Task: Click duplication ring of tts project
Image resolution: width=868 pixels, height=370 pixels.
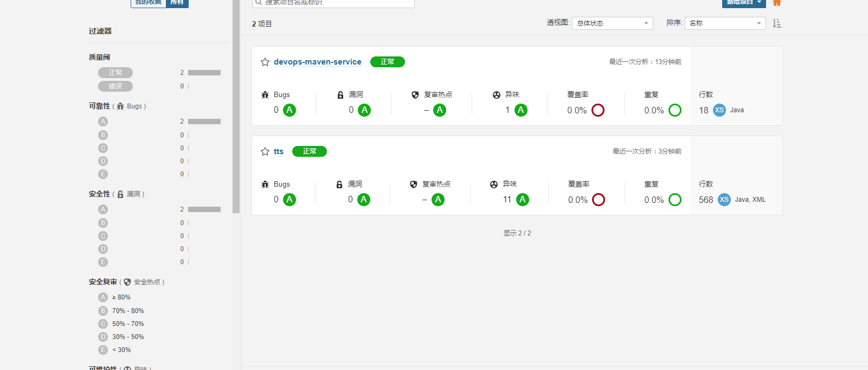Action: (675, 200)
